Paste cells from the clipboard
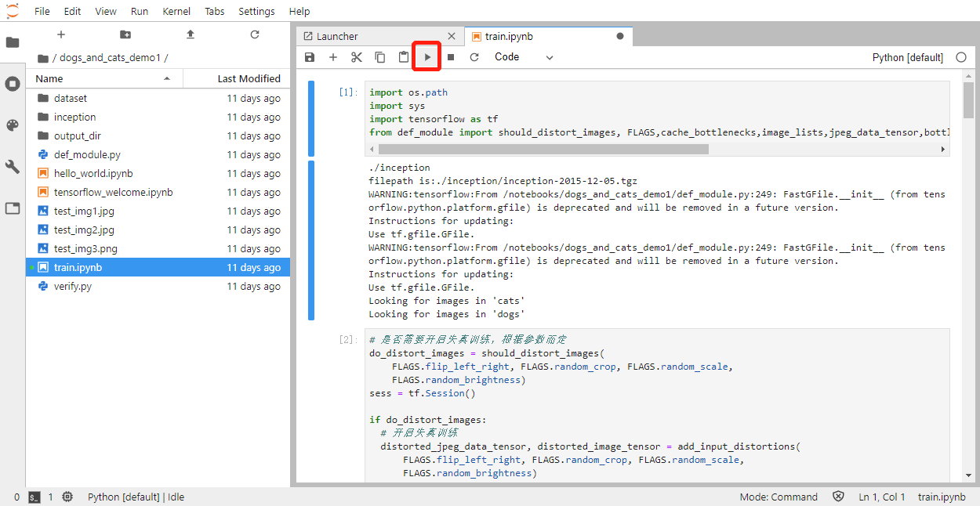 [403, 56]
